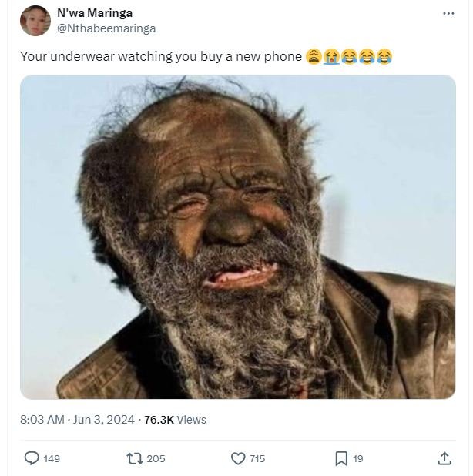Viewport: 473px width, 476px height.
Task: Like the tweet with the heart icon
Action: point(238,458)
